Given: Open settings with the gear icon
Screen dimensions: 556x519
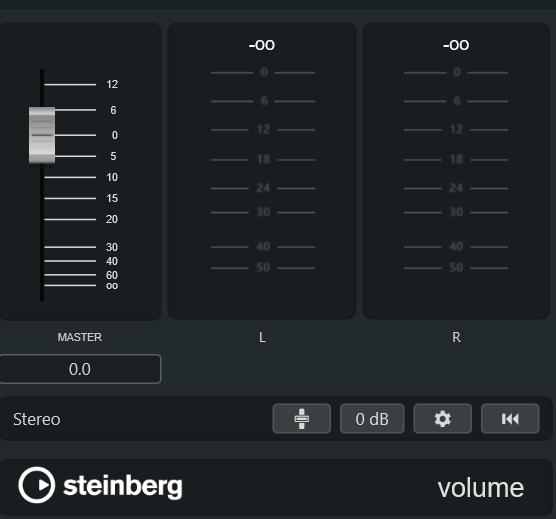Looking at the screenshot, I should pyautogui.click(x=443, y=418).
